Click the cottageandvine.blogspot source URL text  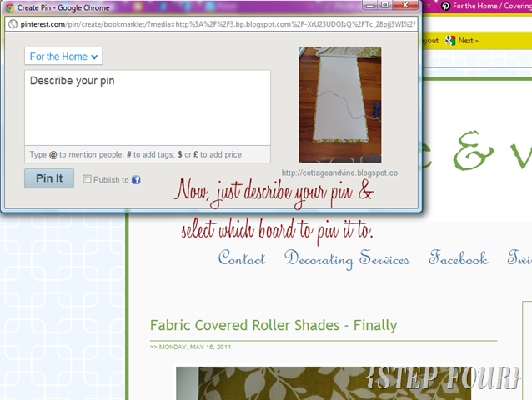339,172
